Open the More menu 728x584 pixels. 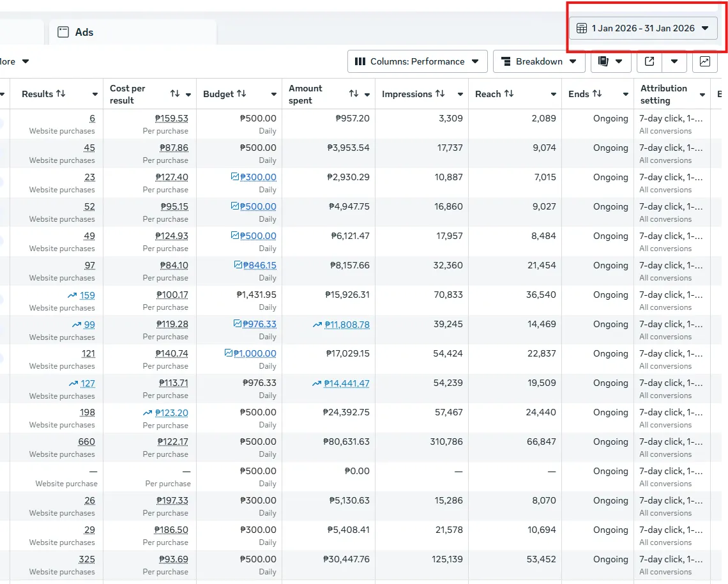15,61
